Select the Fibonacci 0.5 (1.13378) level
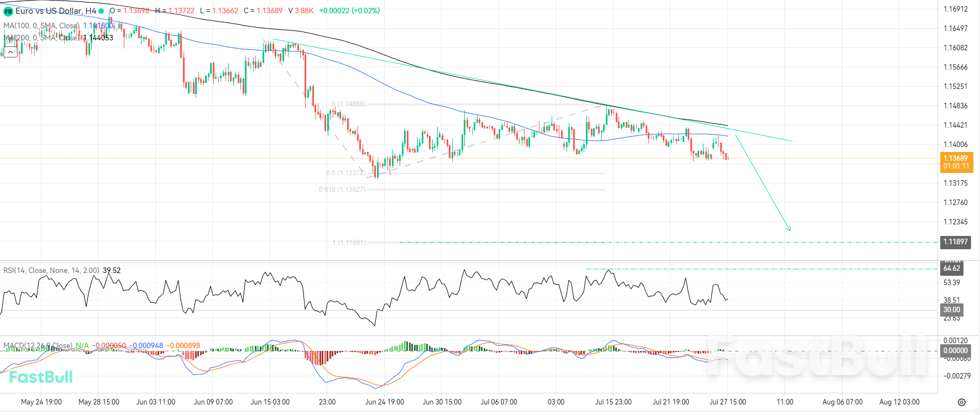The height and width of the screenshot is (415, 980). (345, 173)
